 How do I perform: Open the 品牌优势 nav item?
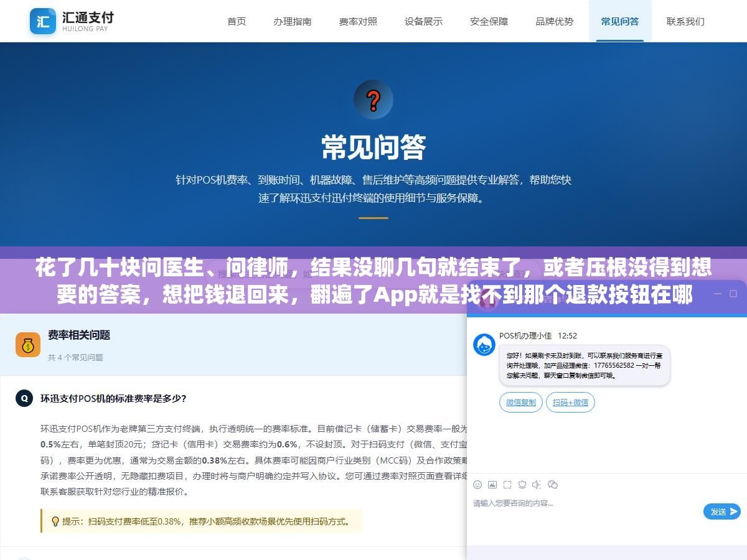click(x=555, y=21)
